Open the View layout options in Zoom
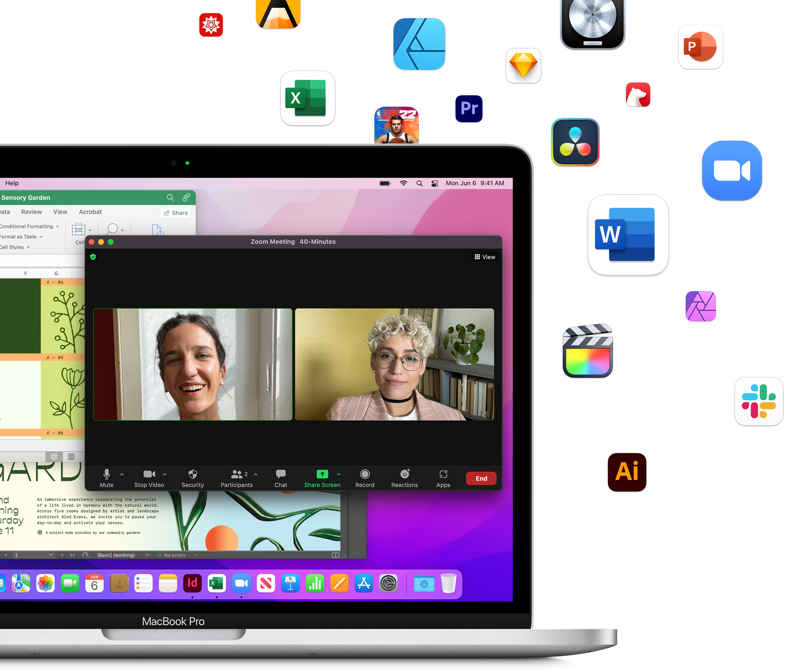Screen dimensions: 786x672 485,257
